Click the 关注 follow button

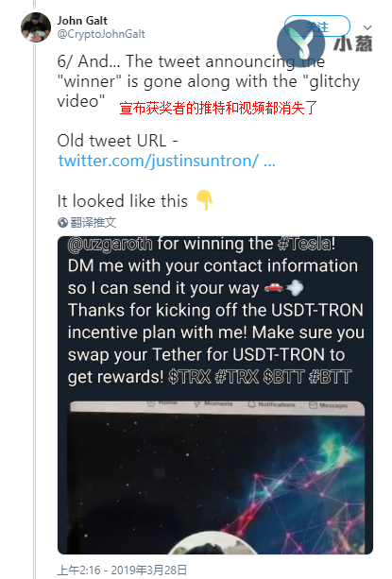[x=317, y=26]
